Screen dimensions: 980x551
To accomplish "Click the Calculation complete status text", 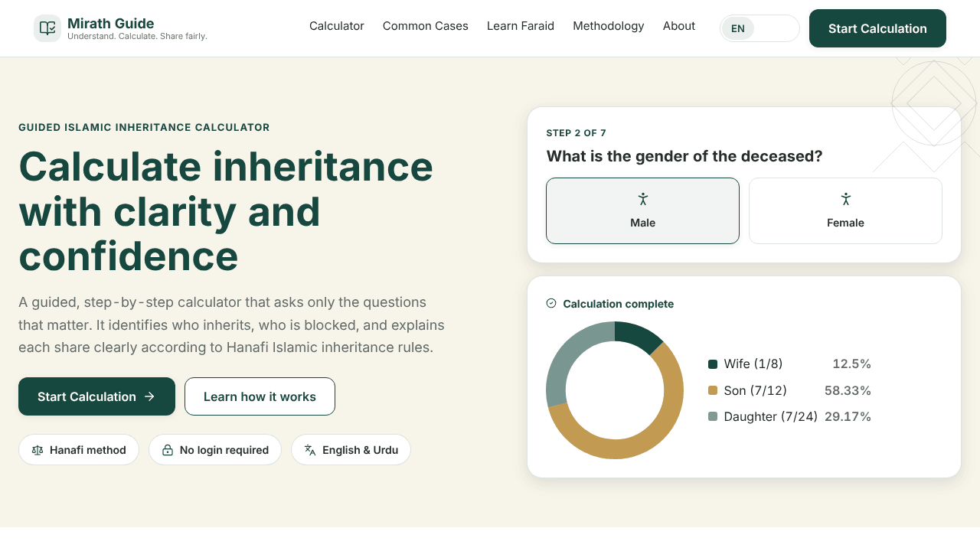I will (619, 304).
